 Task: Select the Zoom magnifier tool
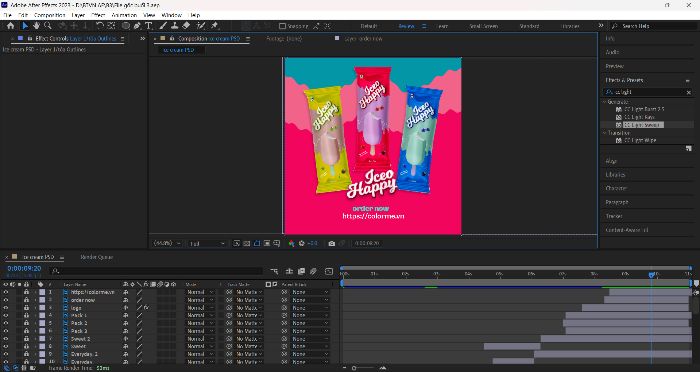point(47,26)
